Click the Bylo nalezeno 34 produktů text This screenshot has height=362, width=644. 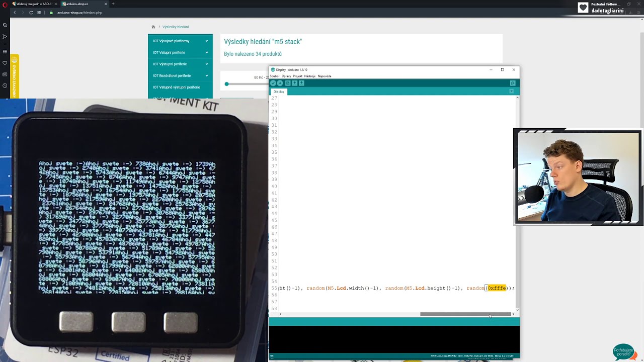point(253,54)
